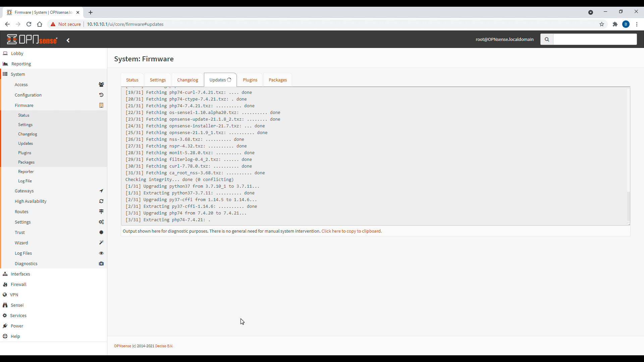Viewport: 644px width, 362px height.
Task: Go back in browser history
Action: point(7,24)
